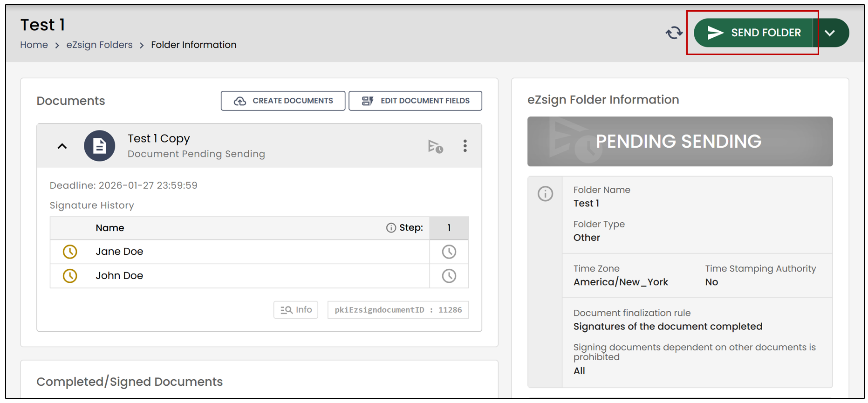Click the Test 1 Copy document icon
The height and width of the screenshot is (403, 868).
(99, 146)
